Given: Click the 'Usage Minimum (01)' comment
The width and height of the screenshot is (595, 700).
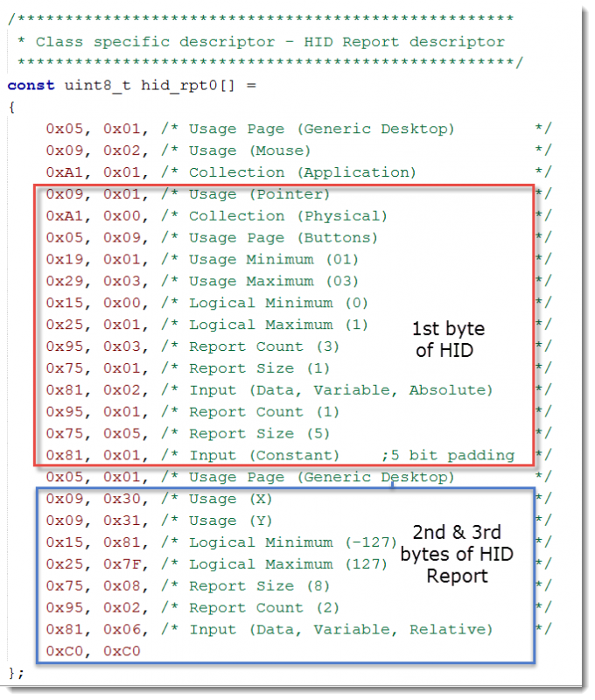Looking at the screenshot, I should (273, 260).
